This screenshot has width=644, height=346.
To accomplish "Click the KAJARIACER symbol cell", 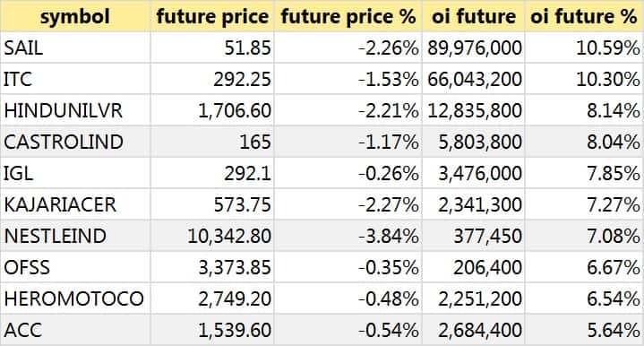I will pyautogui.click(x=75, y=204).
